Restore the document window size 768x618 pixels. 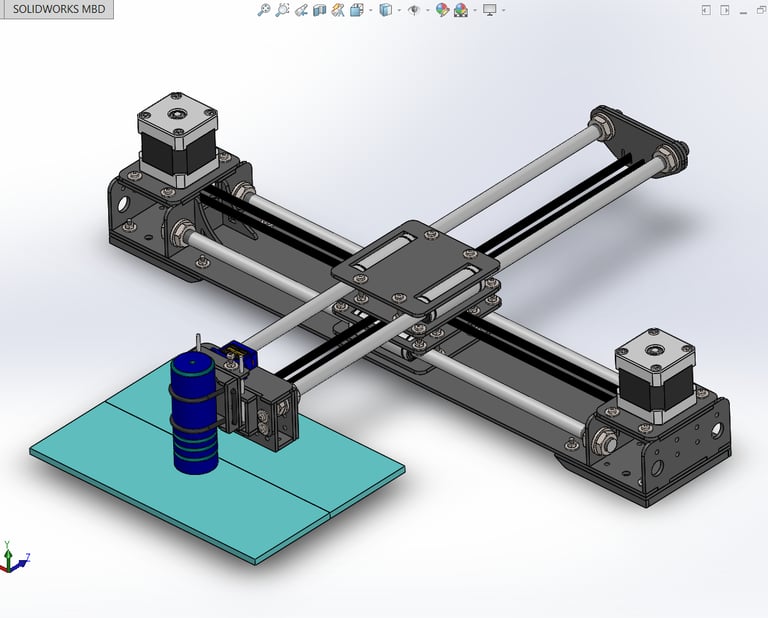761,10
